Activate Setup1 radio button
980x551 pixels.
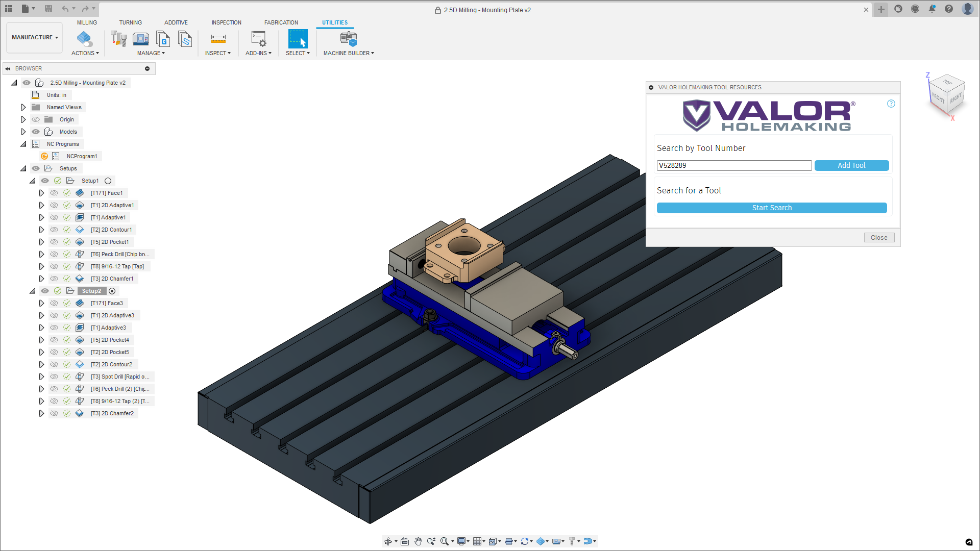pyautogui.click(x=108, y=181)
